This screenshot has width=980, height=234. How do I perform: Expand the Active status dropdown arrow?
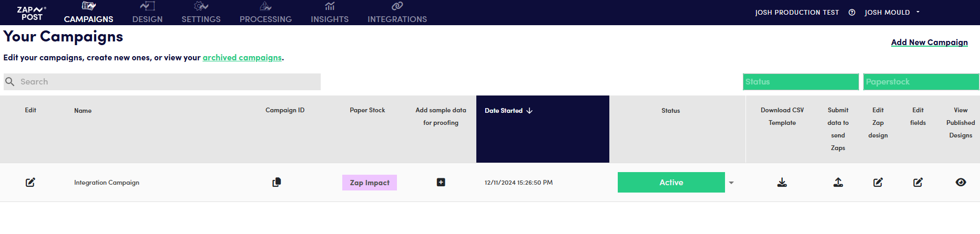coord(731,183)
